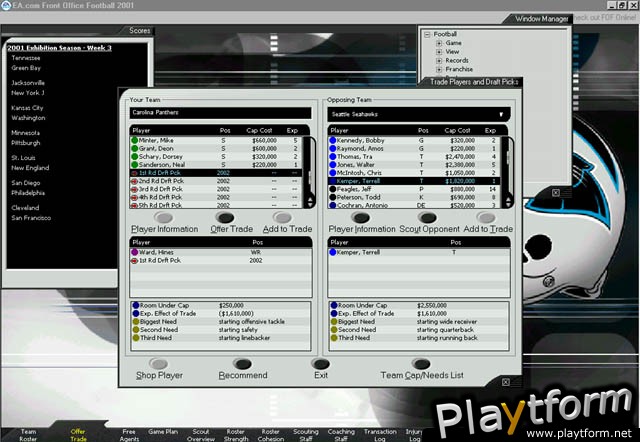The image size is (640, 442).
Task: Click the Shop Player button
Action: (158, 364)
